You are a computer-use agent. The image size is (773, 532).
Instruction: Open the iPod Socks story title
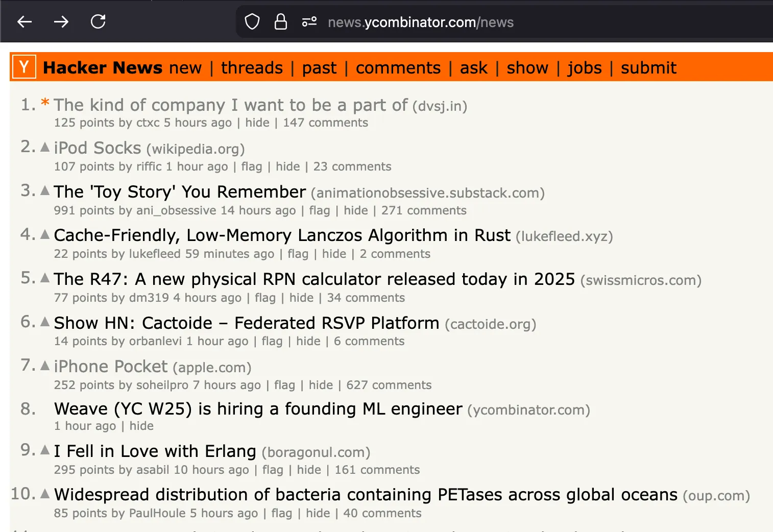pos(98,148)
